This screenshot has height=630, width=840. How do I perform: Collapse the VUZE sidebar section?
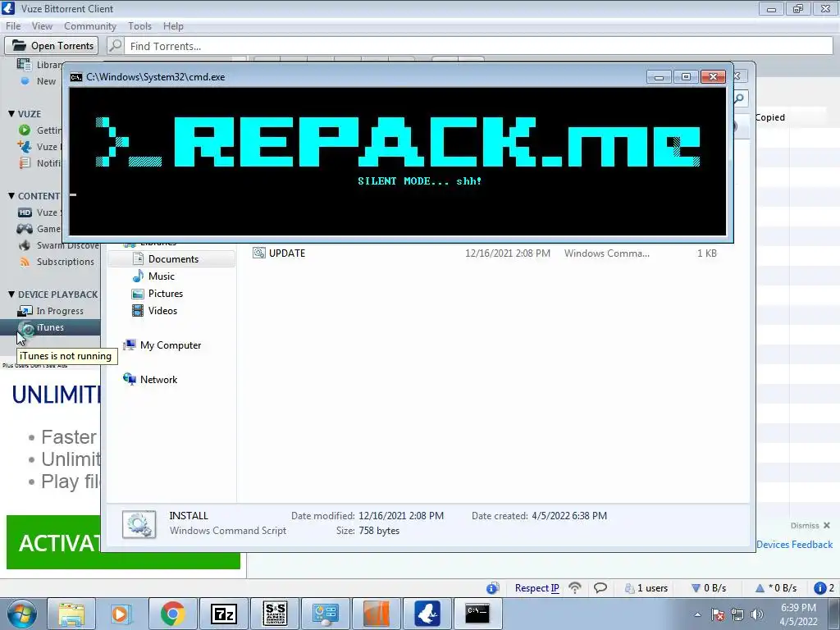[x=11, y=113]
